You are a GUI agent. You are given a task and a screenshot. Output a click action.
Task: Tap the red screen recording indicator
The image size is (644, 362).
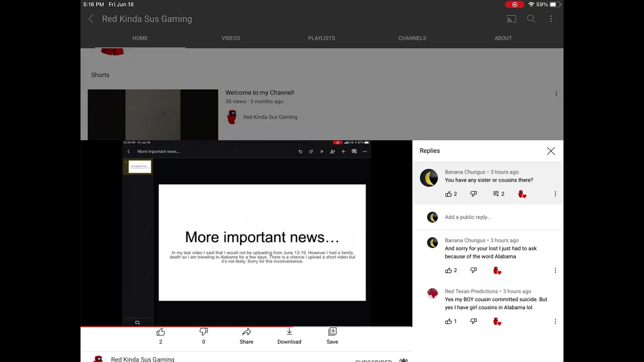pyautogui.click(x=514, y=5)
